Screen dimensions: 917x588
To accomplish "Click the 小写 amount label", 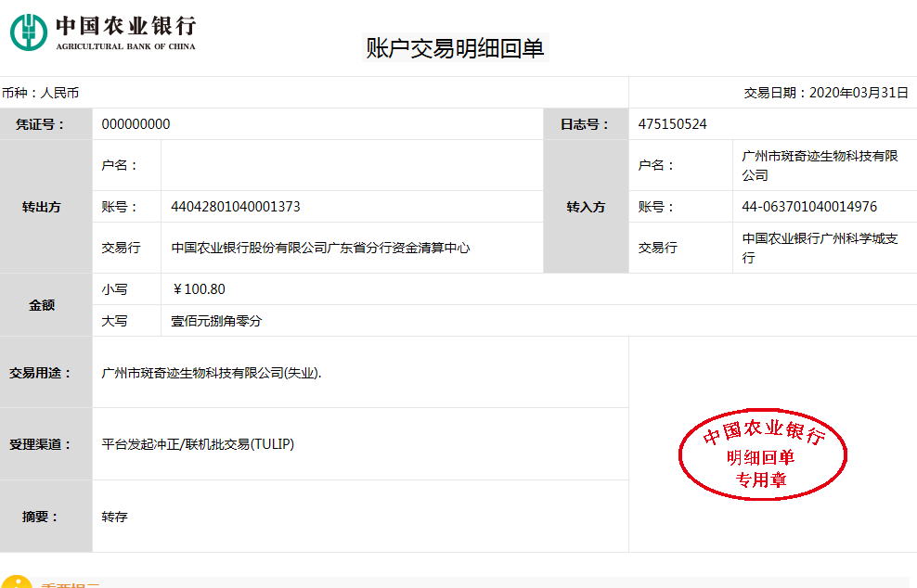I will pyautogui.click(x=115, y=289).
